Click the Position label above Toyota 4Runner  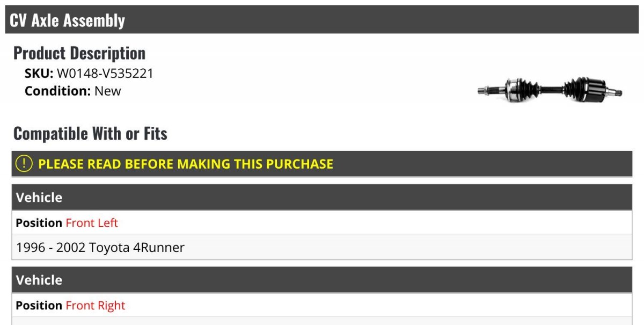click(39, 222)
